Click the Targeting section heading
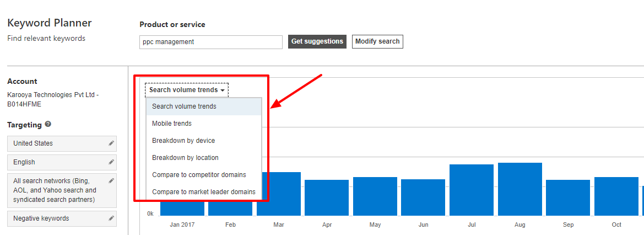This screenshot has width=644, height=235. pyautogui.click(x=25, y=125)
